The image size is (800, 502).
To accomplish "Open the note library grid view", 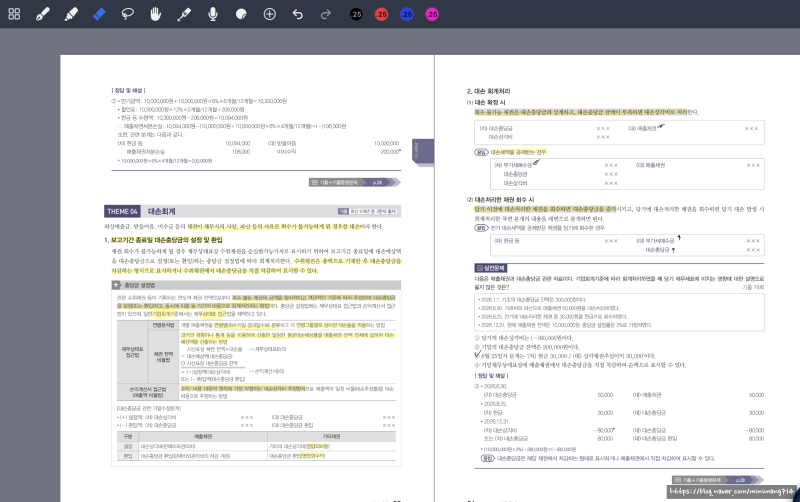I will [14, 14].
